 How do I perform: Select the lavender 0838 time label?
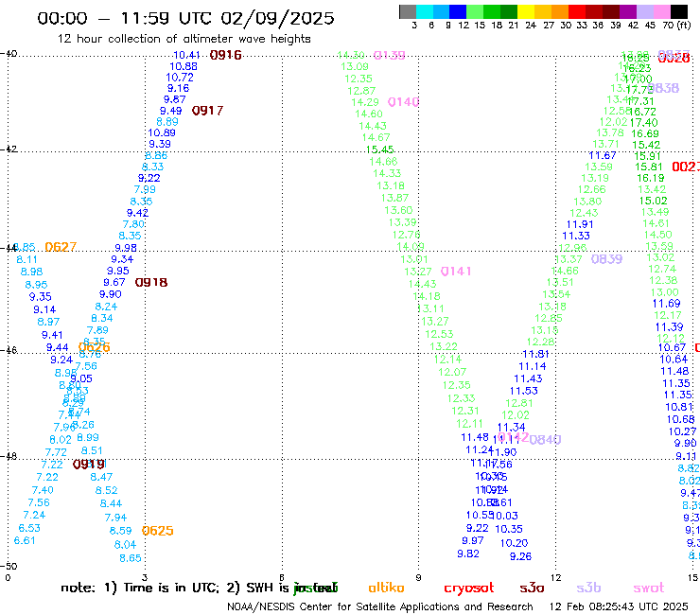pos(663,88)
